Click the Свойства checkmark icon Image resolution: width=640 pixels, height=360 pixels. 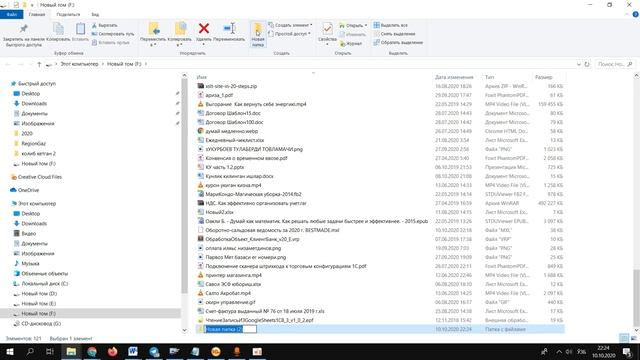[x=327, y=29]
